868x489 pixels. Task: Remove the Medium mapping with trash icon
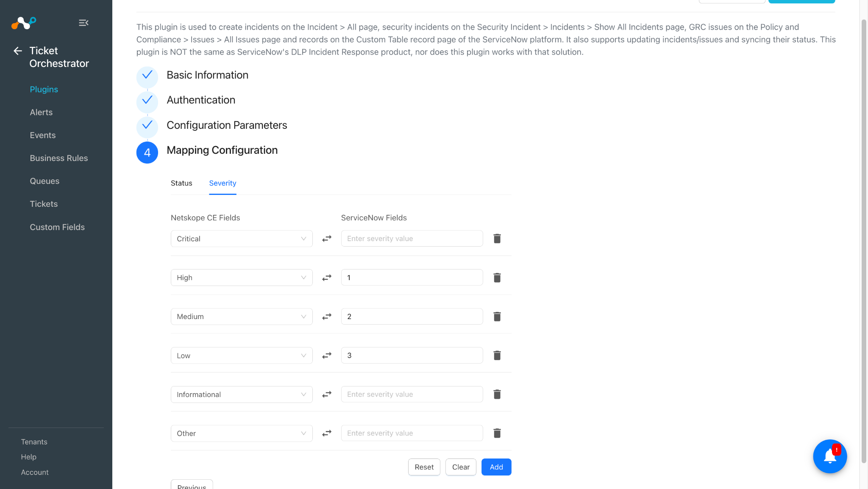497,317
